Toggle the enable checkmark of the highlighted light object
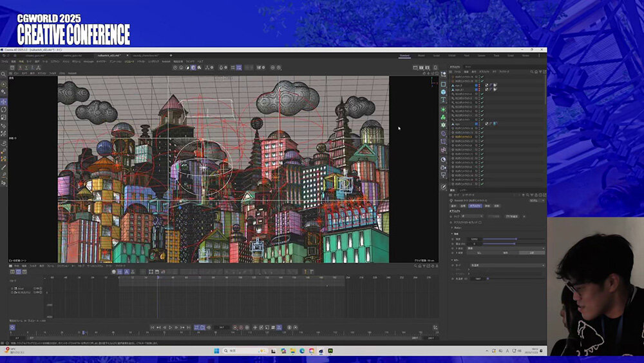The image size is (644, 363). (482, 137)
